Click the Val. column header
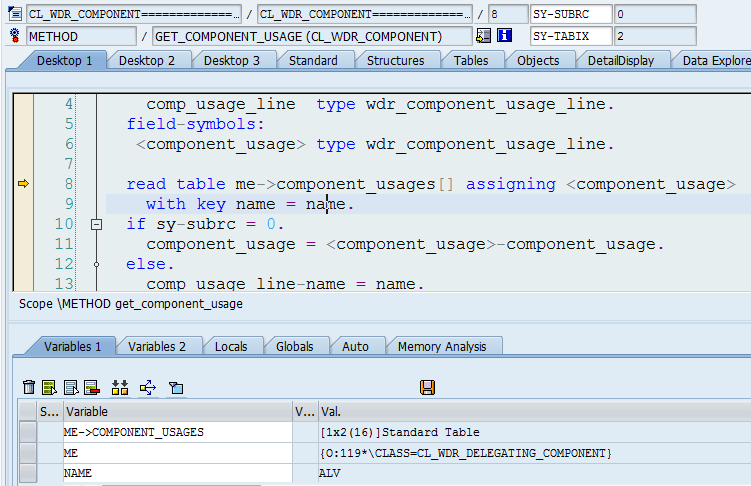 534,411
